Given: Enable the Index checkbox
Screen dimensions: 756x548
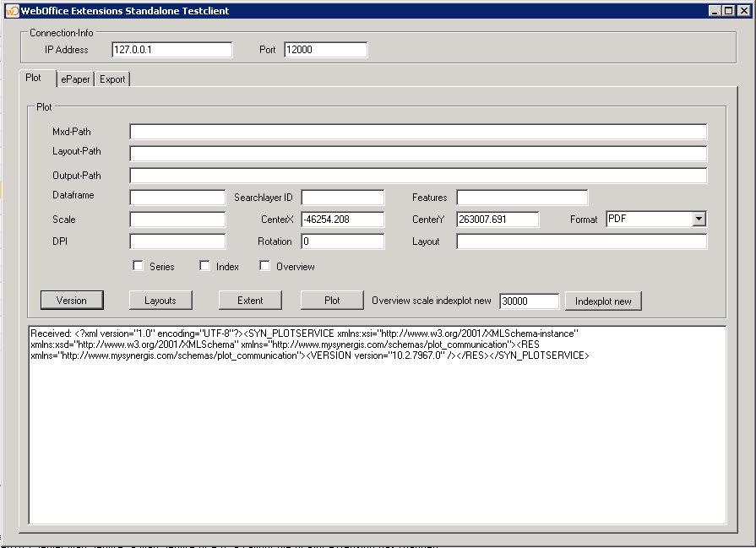Looking at the screenshot, I should point(204,265).
